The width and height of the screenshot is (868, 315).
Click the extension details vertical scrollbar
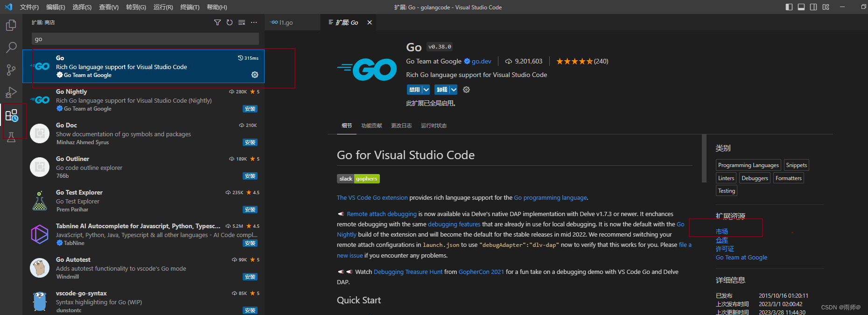click(704, 158)
